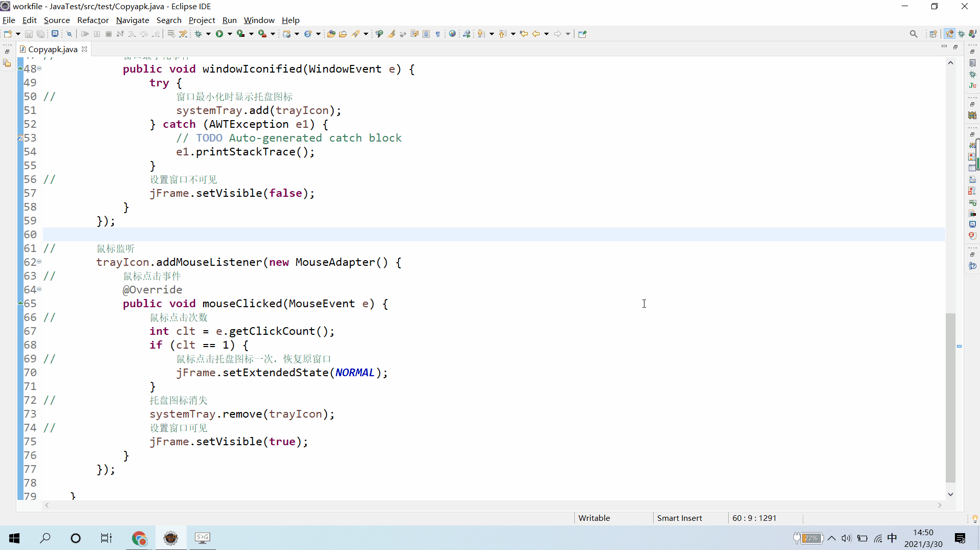The width and height of the screenshot is (980, 550).
Task: Toggle Block Selection mode
Action: coord(426,34)
